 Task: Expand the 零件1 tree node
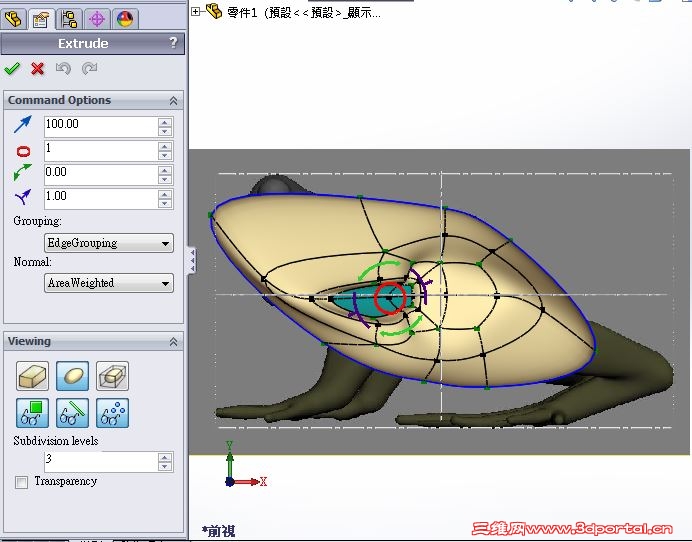pyautogui.click(x=196, y=12)
